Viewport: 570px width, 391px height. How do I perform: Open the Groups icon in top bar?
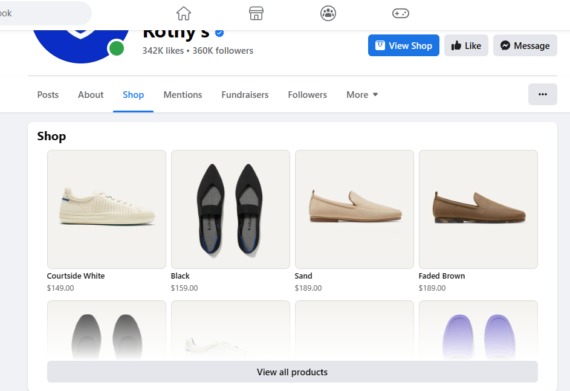[328, 13]
